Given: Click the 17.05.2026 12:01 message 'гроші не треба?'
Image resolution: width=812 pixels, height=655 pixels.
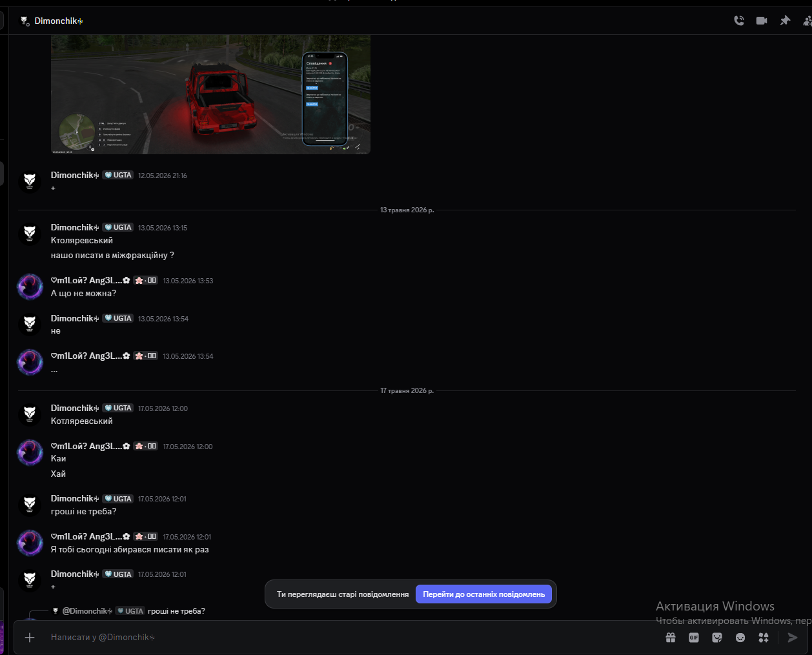Looking at the screenshot, I should tap(84, 512).
